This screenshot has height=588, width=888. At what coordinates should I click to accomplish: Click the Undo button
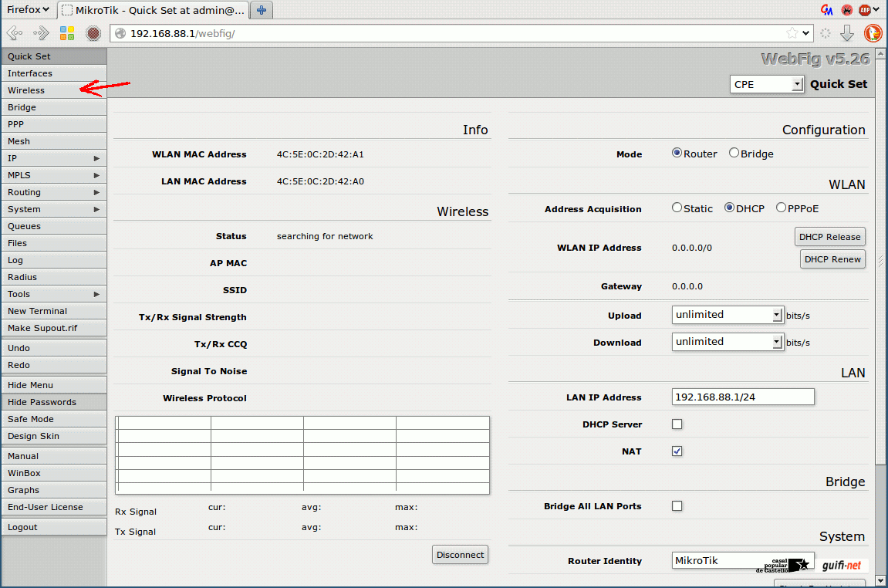(53, 348)
